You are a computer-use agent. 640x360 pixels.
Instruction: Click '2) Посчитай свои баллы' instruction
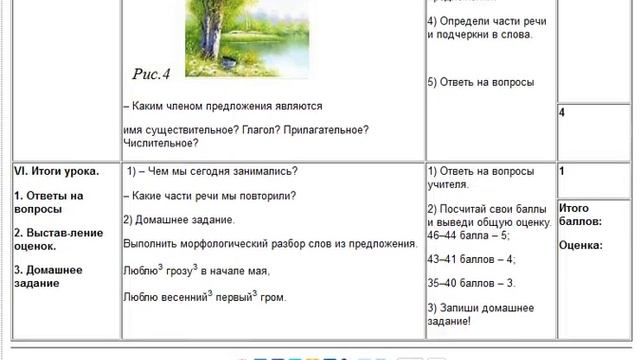[489, 216]
